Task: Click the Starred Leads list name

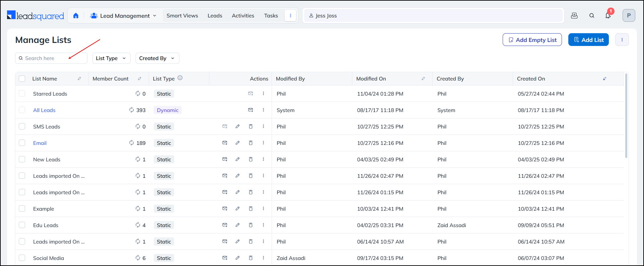Action: (50, 94)
